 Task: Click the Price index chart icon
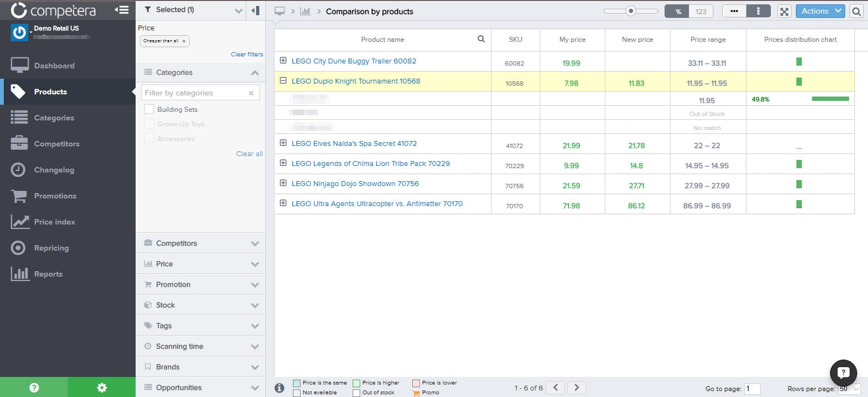(x=20, y=222)
